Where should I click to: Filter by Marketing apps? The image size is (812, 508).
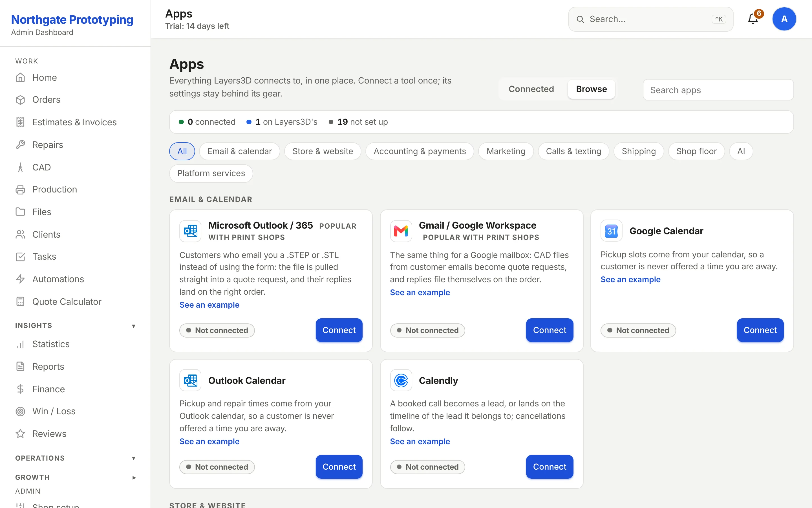coord(506,151)
